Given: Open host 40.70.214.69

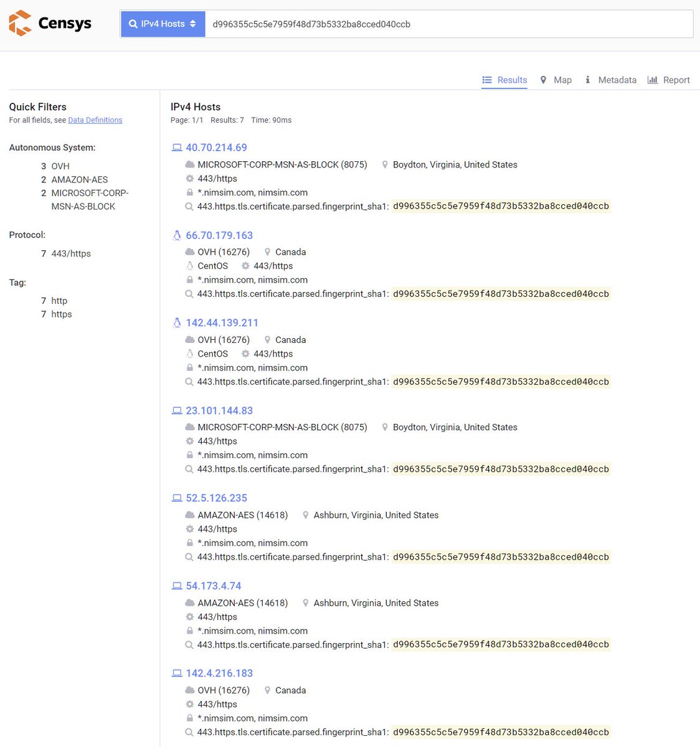Looking at the screenshot, I should tap(216, 148).
